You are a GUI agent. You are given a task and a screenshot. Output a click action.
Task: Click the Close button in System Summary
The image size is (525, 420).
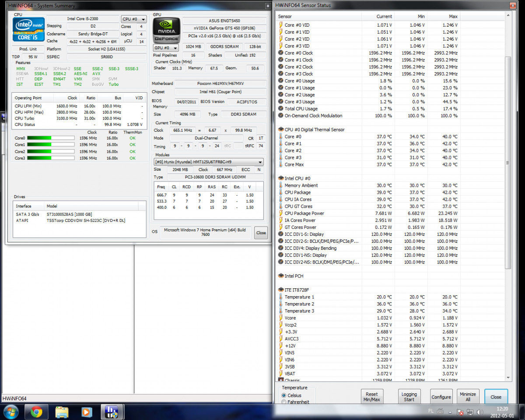tap(261, 233)
